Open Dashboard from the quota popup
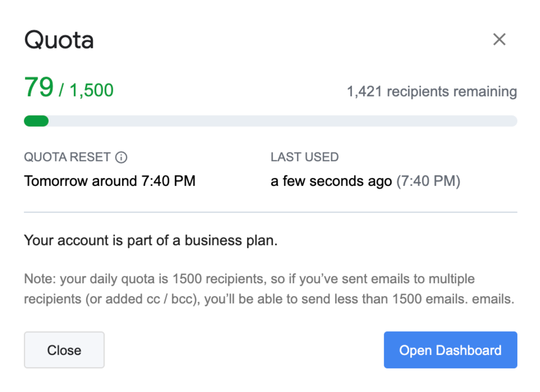540x392 pixels. [x=450, y=350]
